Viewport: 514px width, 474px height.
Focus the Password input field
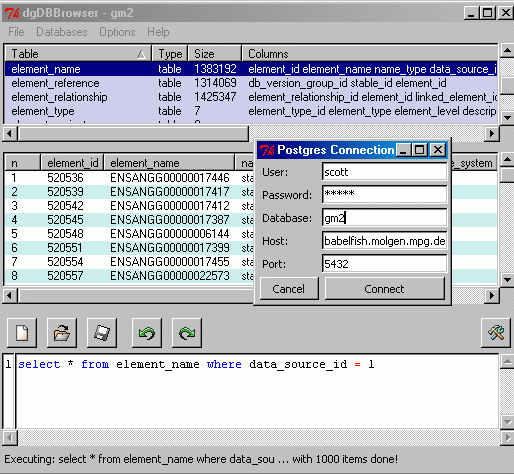tap(384, 194)
